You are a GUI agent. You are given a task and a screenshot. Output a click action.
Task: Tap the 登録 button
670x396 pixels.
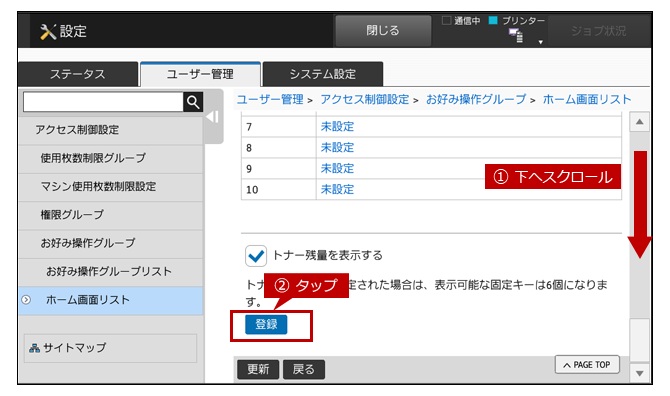[x=266, y=325]
